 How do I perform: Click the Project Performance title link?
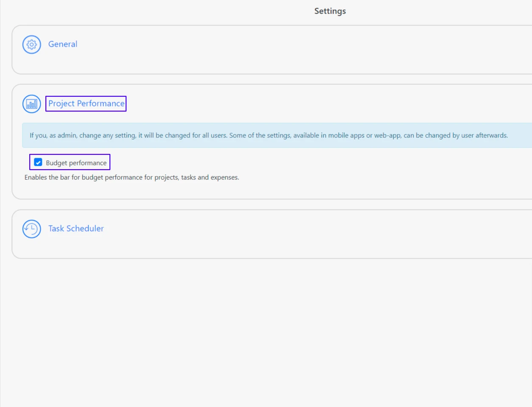tap(86, 103)
